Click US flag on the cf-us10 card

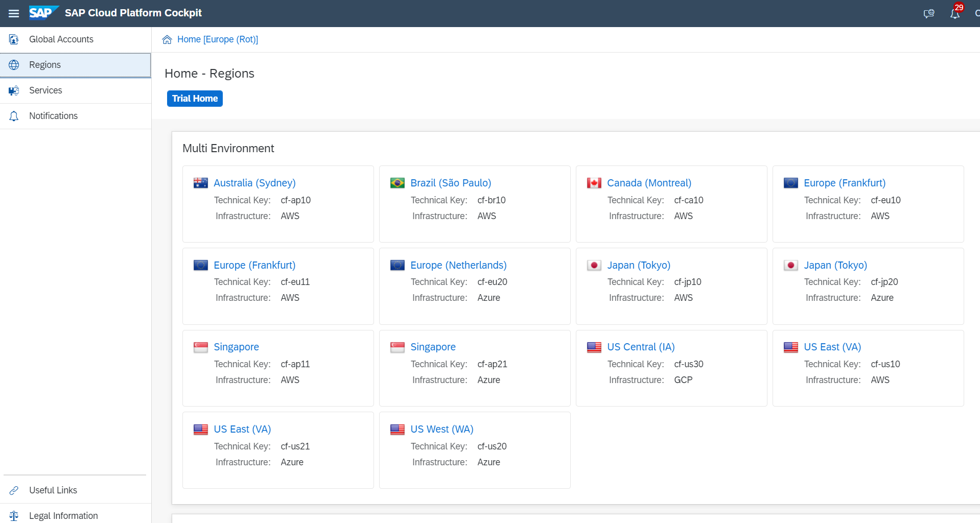(791, 347)
